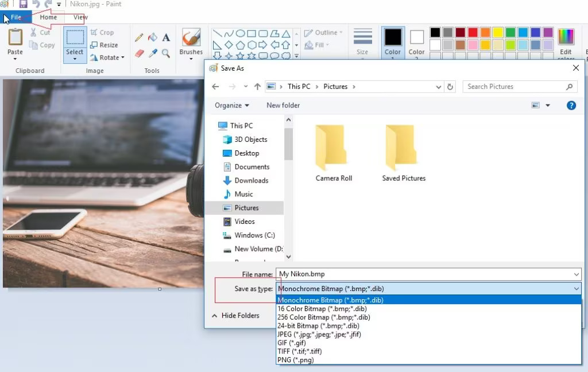Pick the red color swatch
Viewport: 588px width, 372px height.
[473, 33]
